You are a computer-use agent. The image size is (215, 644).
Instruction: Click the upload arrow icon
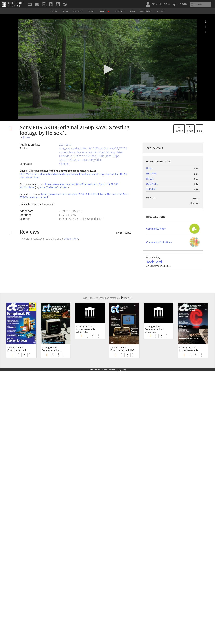174,4
